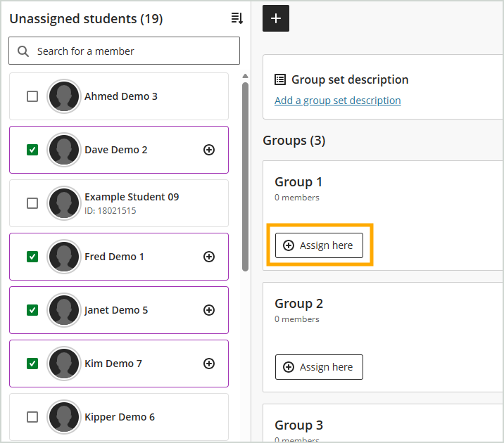504x443 pixels.
Task: Click the plus icon beside Kim Demo 7
Action: tap(209, 364)
